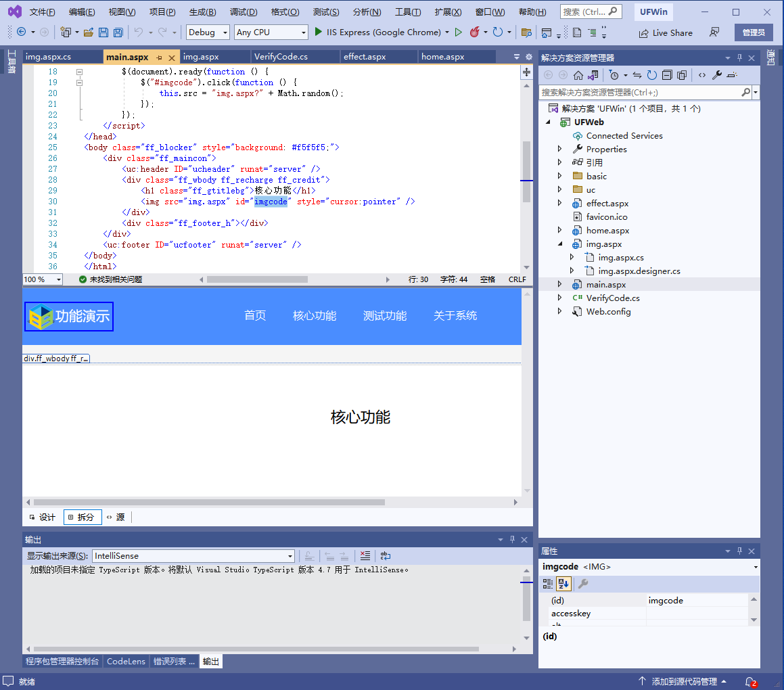Toggle auto-hide pin on Output panel
The image size is (784, 690).
(512, 540)
